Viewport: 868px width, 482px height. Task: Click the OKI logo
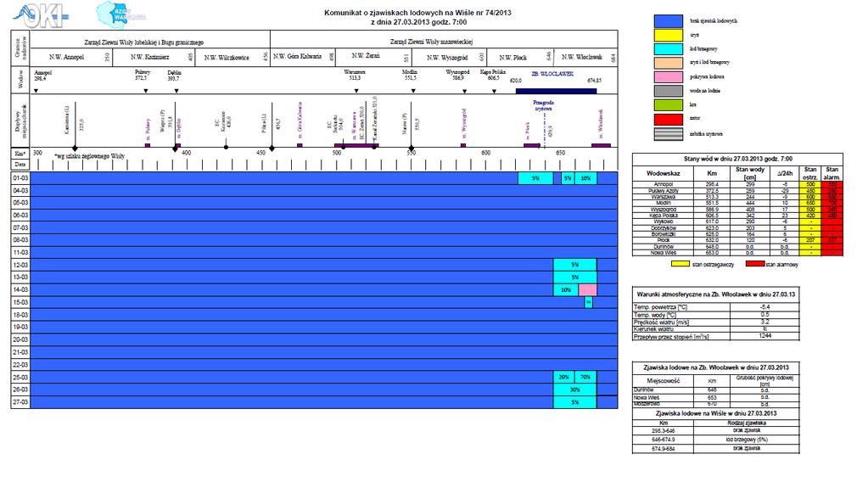coord(40,17)
